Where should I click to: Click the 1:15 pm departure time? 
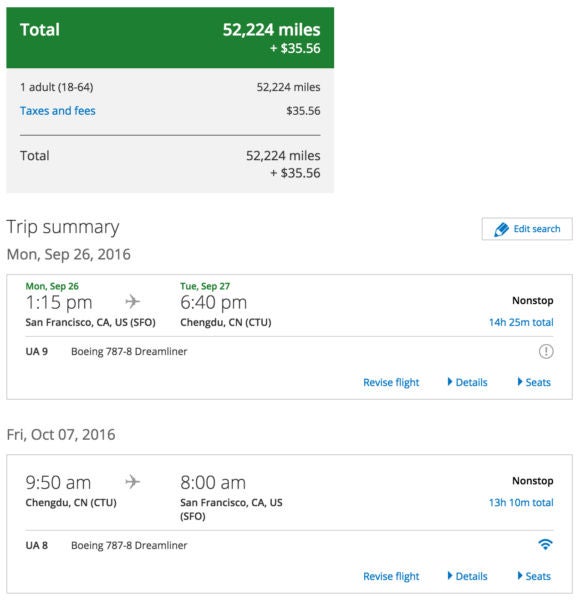point(59,303)
